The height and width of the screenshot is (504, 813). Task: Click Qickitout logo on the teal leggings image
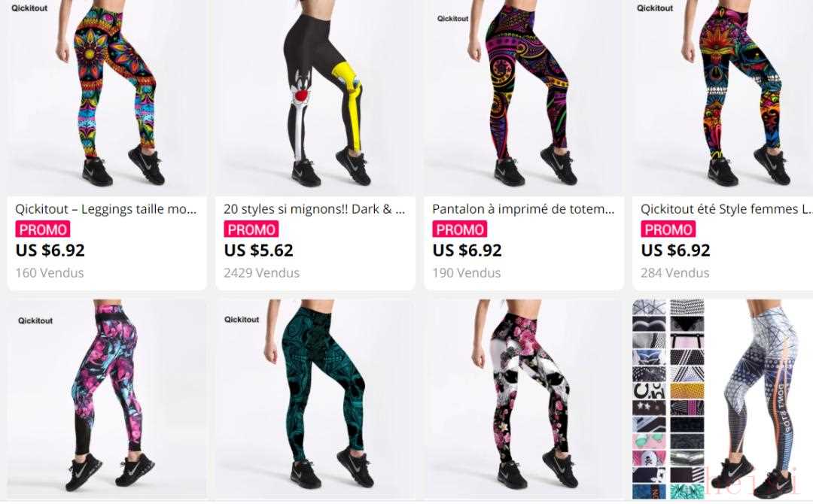242,320
